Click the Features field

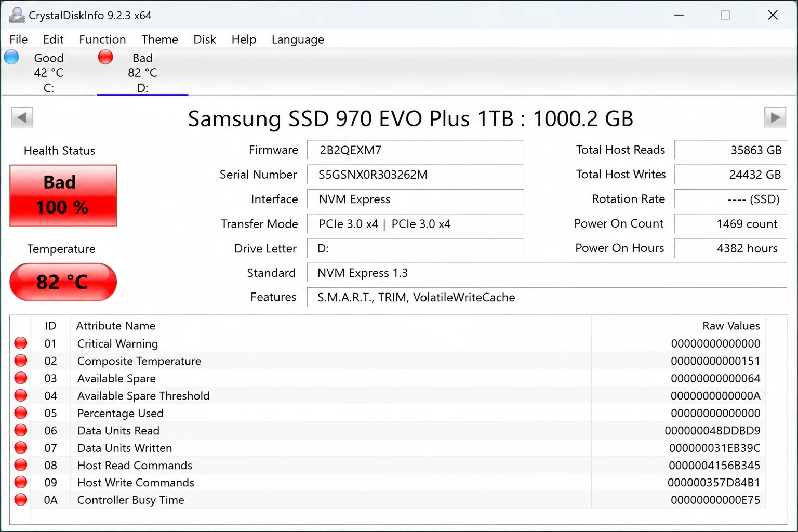(x=547, y=297)
